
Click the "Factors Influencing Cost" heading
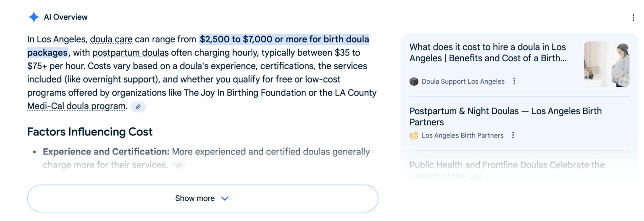(90, 132)
